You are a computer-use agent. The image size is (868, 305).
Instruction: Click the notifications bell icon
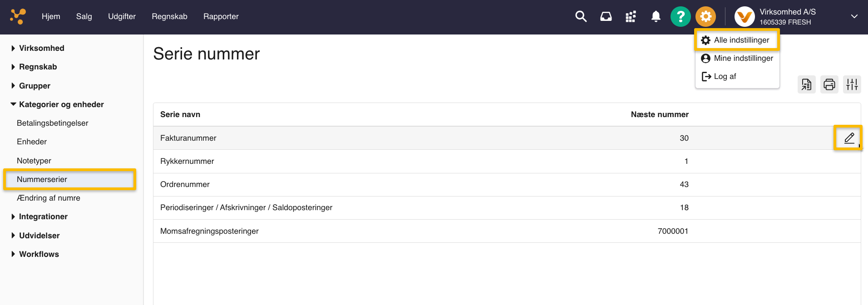[x=656, y=17]
